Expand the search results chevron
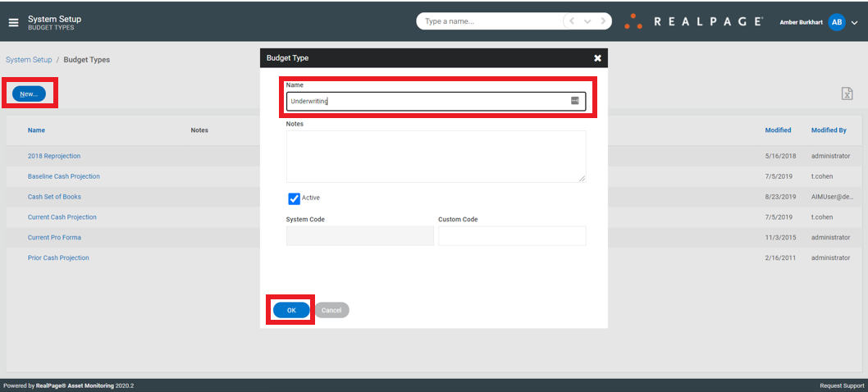Screen dimensions: 868x392 point(587,21)
